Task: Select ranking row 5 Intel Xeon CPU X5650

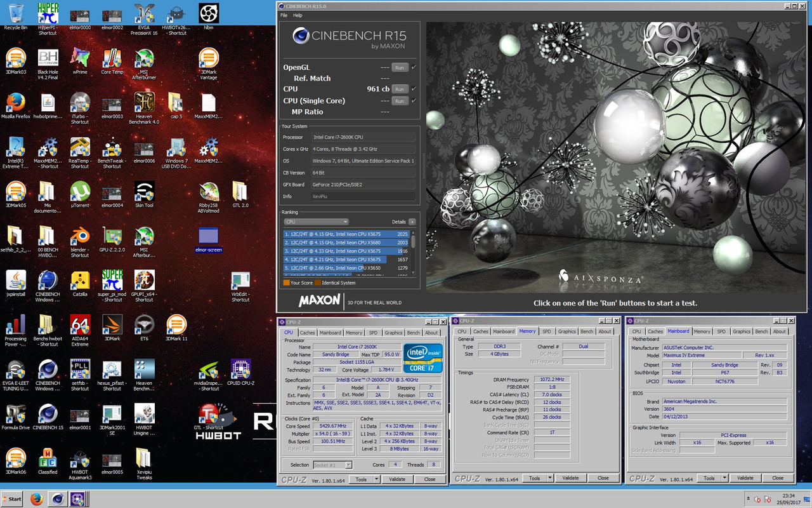Action: point(346,268)
